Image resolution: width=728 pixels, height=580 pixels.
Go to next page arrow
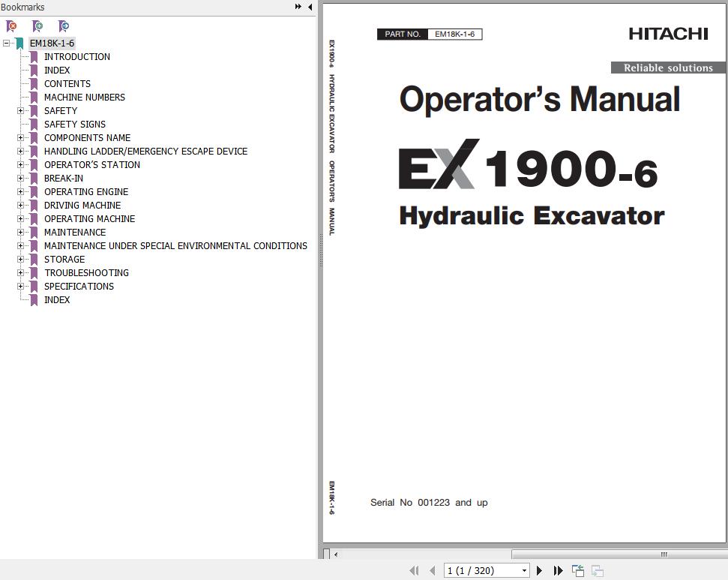coord(539,570)
